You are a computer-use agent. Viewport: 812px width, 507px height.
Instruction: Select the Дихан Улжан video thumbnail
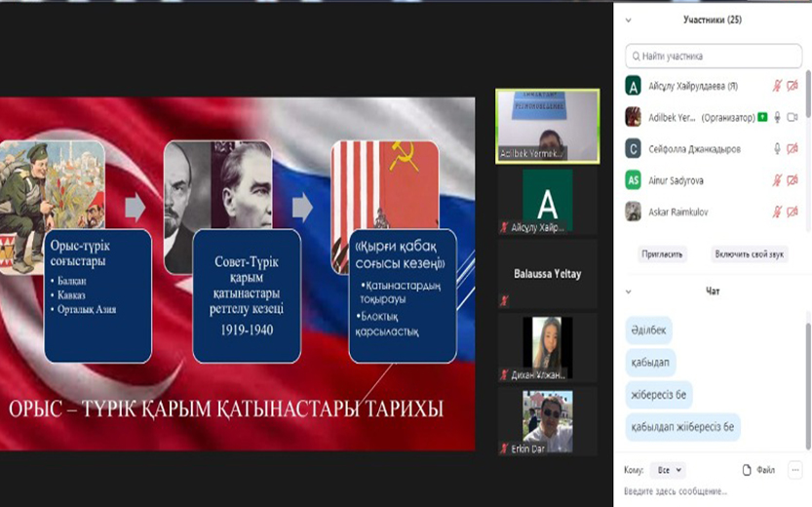[x=548, y=348]
